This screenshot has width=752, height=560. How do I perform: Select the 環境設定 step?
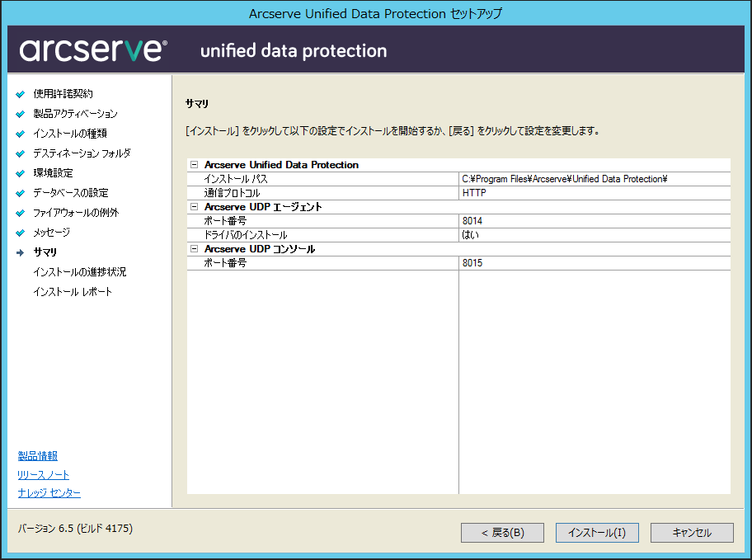point(53,172)
